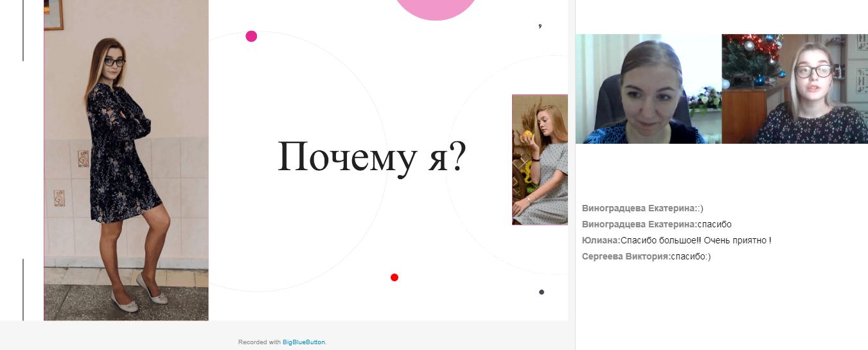Click chat message 'Виноградцева Екатерина::)'

[643, 209]
